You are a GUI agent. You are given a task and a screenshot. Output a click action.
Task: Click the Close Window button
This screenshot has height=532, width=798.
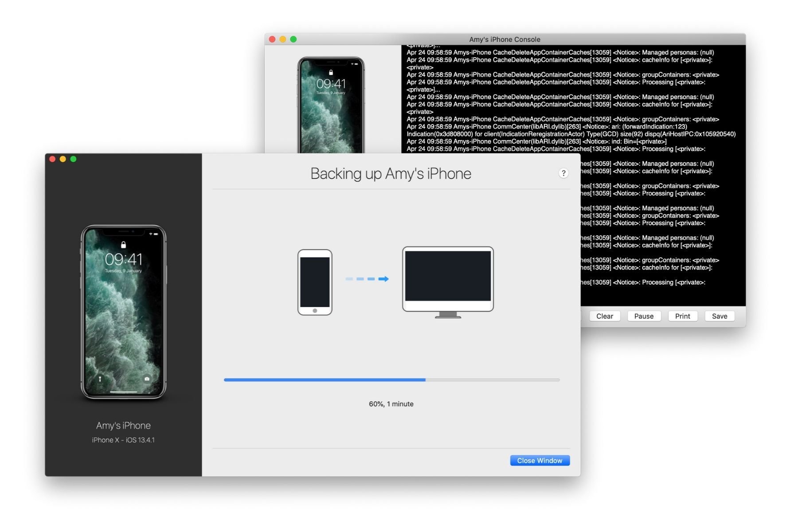click(x=540, y=461)
